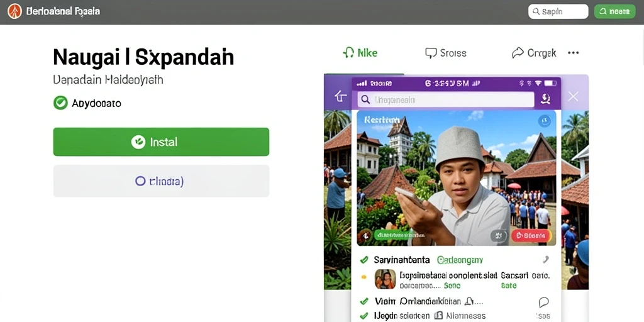Click the Crgak share option

[534, 53]
